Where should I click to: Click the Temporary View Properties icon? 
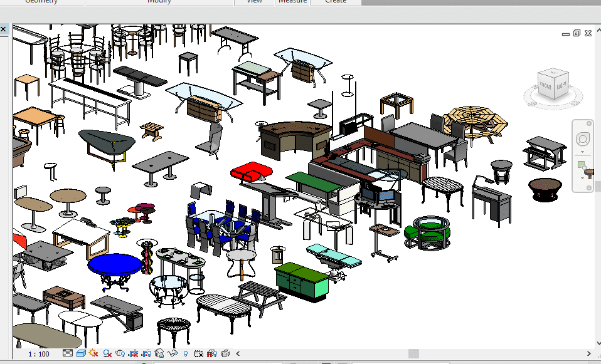click(x=199, y=354)
